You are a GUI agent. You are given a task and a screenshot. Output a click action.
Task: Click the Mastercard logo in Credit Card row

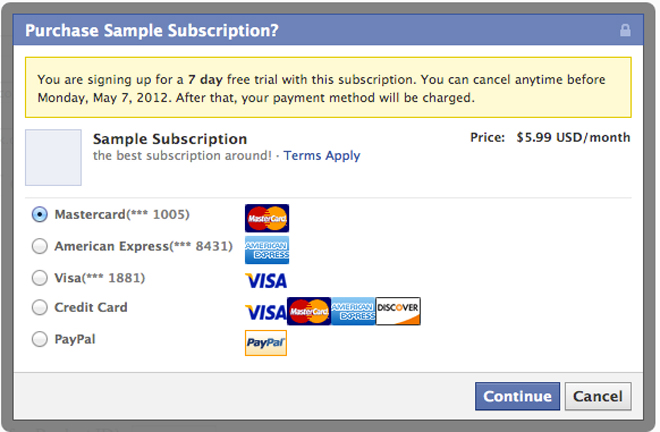click(309, 311)
